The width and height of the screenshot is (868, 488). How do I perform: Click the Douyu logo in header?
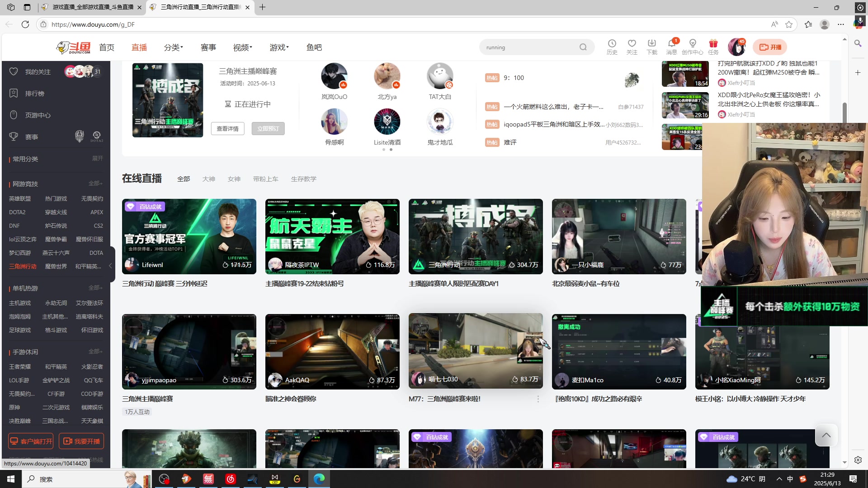point(73,47)
